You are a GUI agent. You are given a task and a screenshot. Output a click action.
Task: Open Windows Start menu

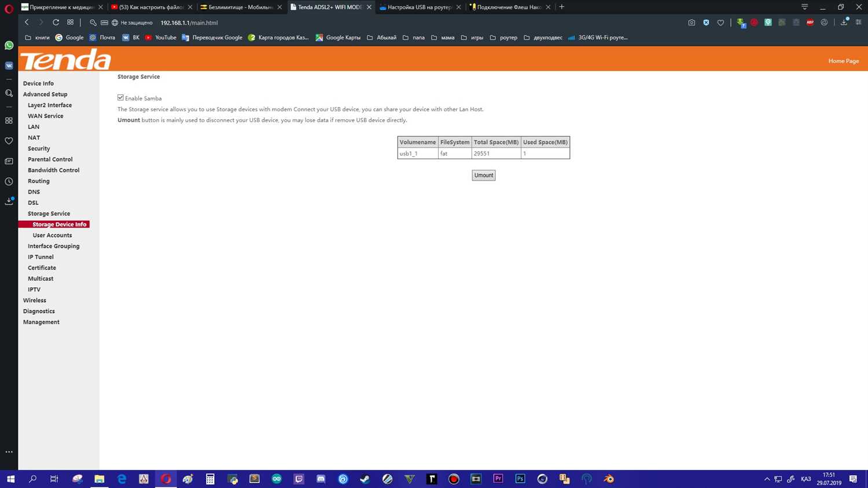(x=10, y=479)
